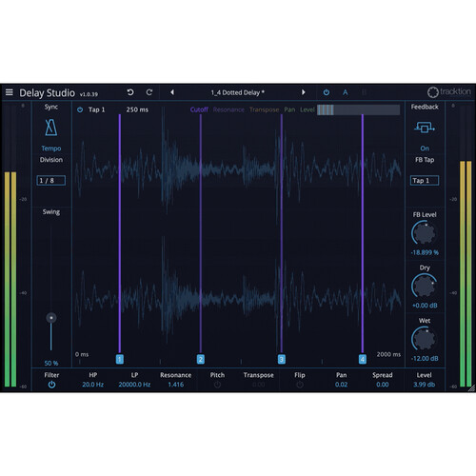
Task: Click the dimmed Transpose 0.00 value
Action: pyautogui.click(x=258, y=385)
